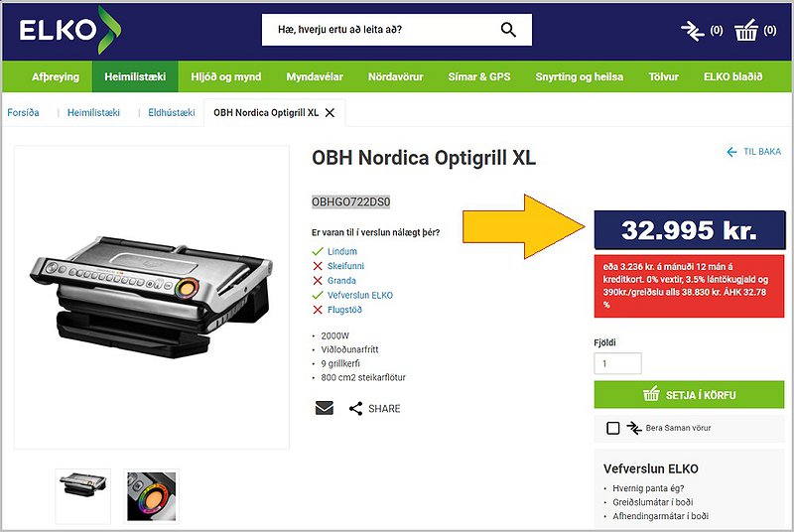Open the shopping basket icon in header
Image resolution: width=794 pixels, height=532 pixels.
pyautogui.click(x=746, y=30)
